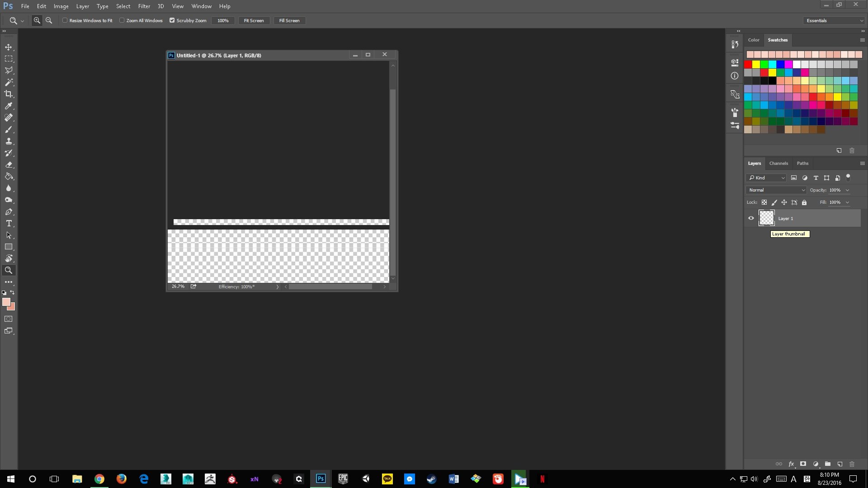Select the Pen tool
Screen dimensions: 868x488
[9, 211]
